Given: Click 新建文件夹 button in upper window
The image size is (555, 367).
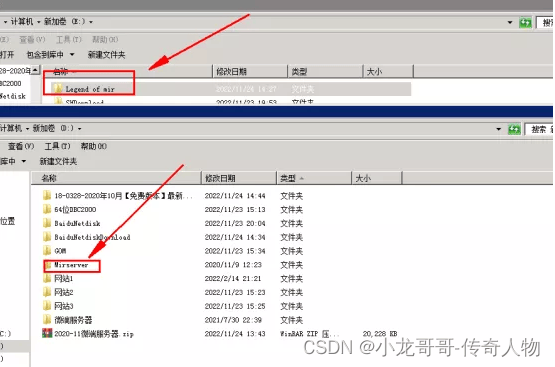Looking at the screenshot, I should coord(106,55).
